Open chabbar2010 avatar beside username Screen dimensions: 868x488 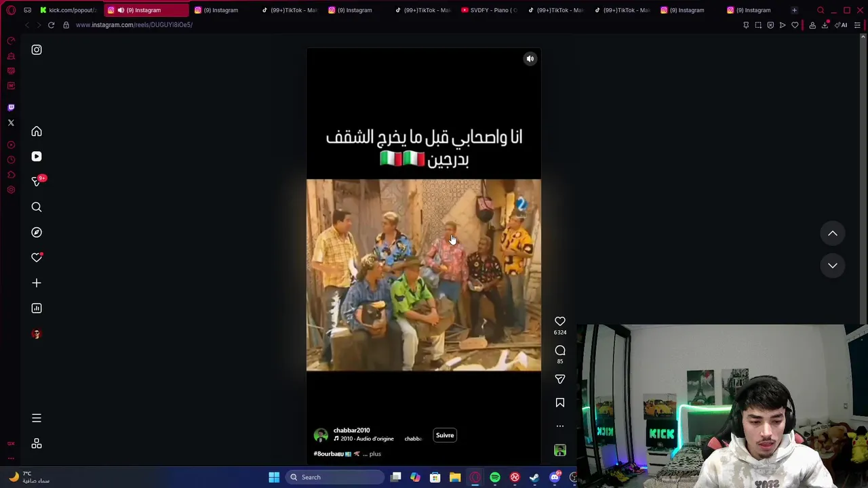pyautogui.click(x=321, y=435)
